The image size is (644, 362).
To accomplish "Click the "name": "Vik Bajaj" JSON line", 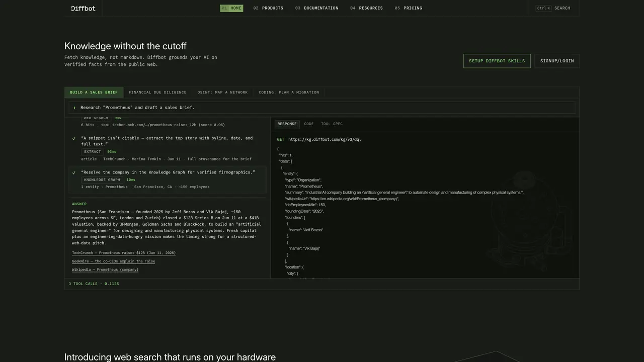I will (x=304, y=248).
